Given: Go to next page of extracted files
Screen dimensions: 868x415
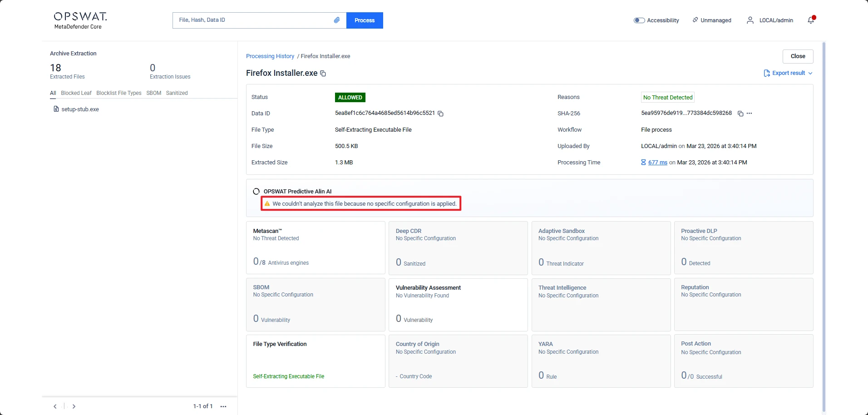Looking at the screenshot, I should tap(74, 406).
